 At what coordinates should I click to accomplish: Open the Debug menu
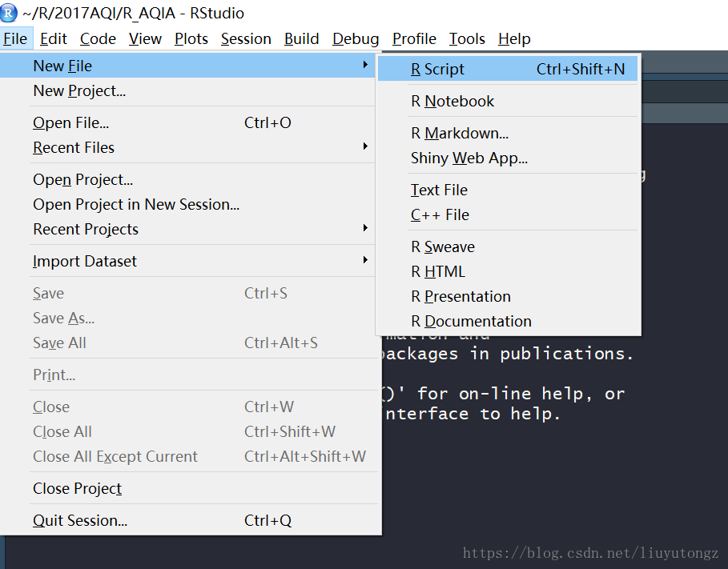tap(356, 39)
